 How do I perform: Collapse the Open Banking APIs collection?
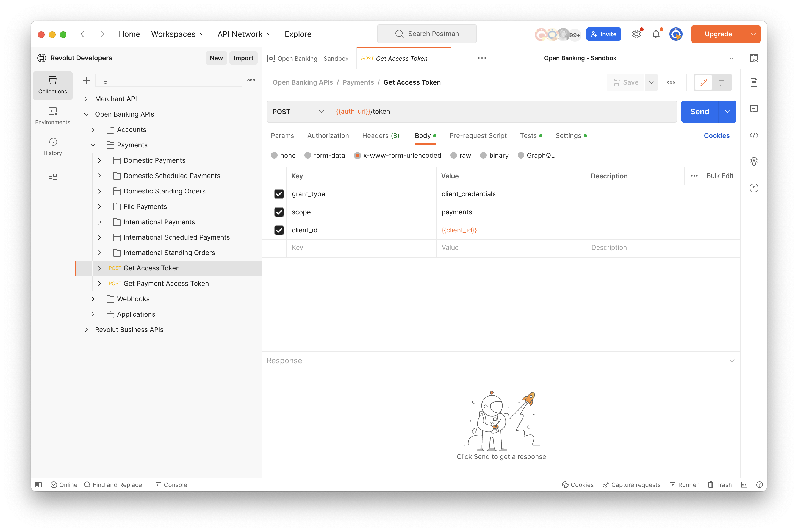point(86,114)
